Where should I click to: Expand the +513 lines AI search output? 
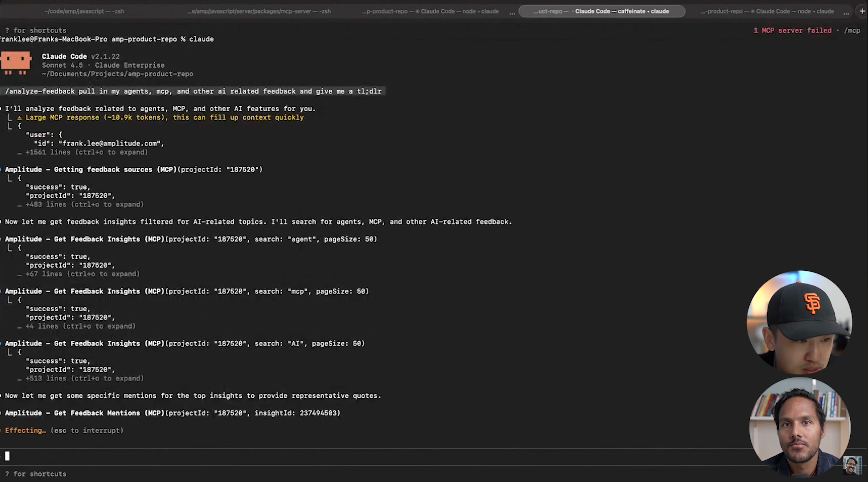84,378
